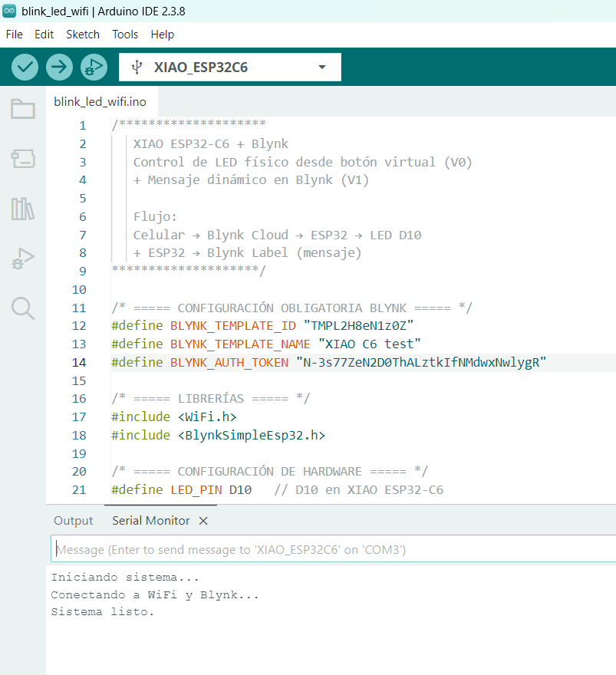This screenshot has width=616, height=675.
Task: Click the "Sistema listo." serial output line
Action: click(103, 612)
